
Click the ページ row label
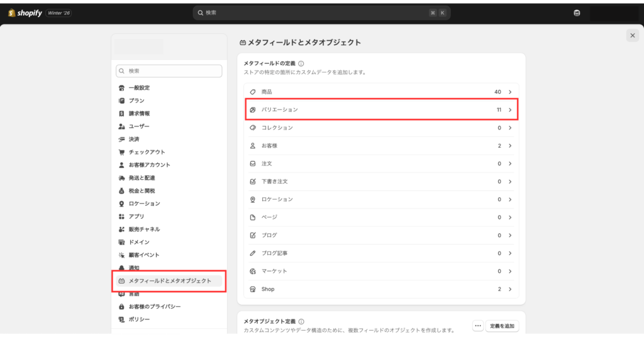tap(269, 218)
